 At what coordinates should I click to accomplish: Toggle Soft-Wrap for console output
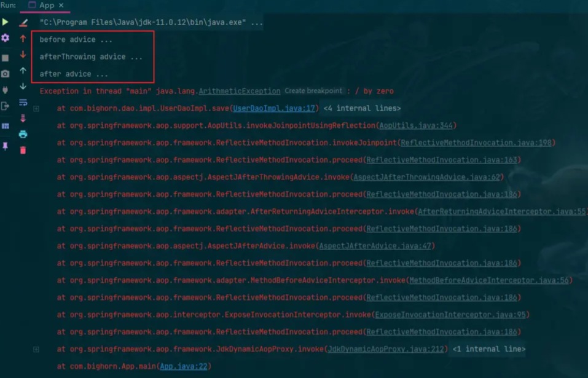coord(23,102)
